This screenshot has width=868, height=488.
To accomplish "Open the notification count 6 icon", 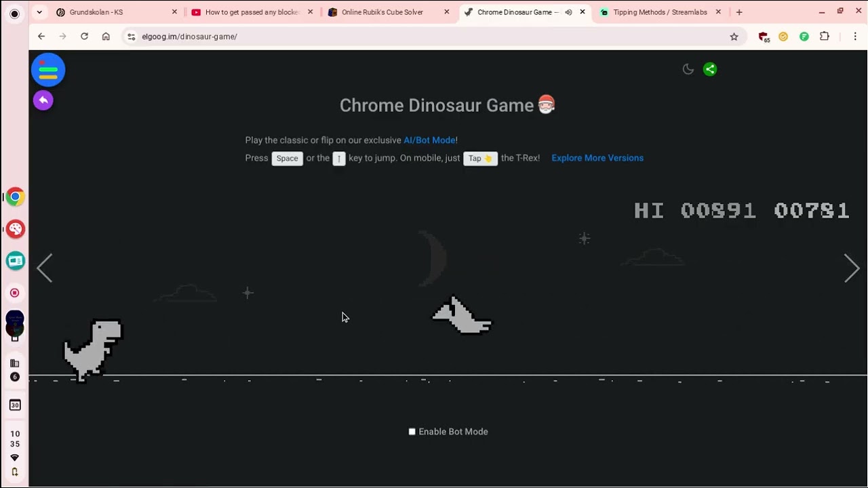I will click(15, 377).
